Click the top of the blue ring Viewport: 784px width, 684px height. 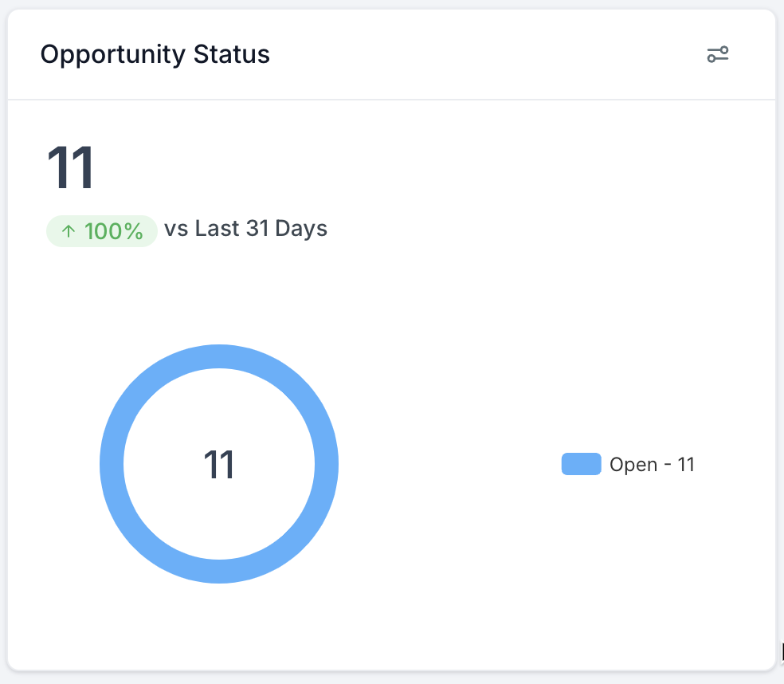(x=219, y=356)
